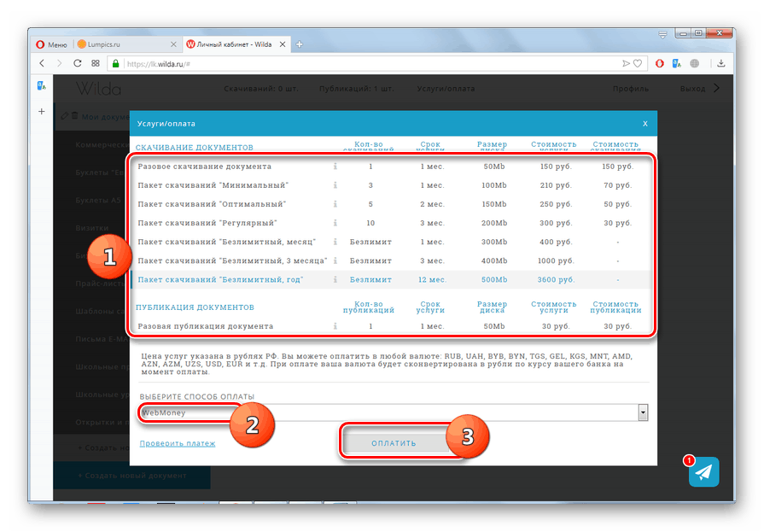Click the ОПЛАТИТЬ button
The height and width of the screenshot is (532, 764).
pos(394,443)
